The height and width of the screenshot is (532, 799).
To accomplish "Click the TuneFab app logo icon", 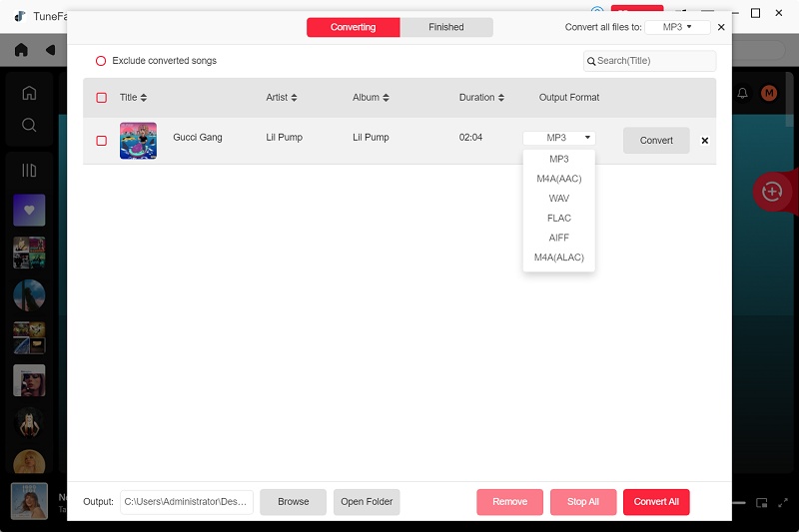I will 20,16.
